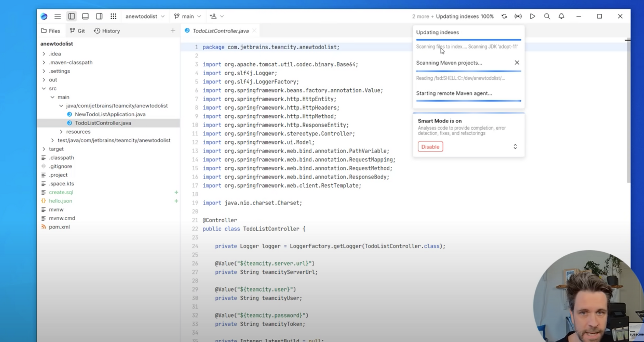This screenshot has width=644, height=342.
Task: Expand the Smart Mode details chevron
Action: point(515,147)
